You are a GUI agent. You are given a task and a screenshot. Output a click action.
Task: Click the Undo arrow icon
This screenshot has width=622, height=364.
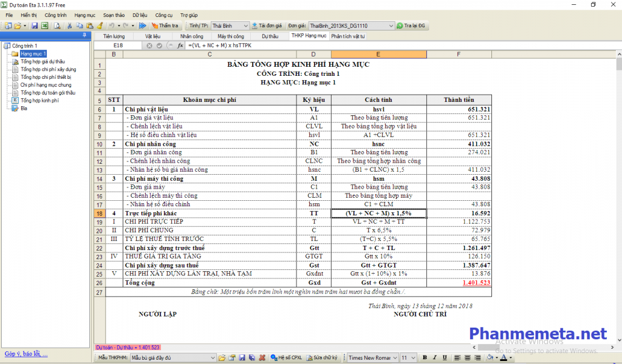(111, 26)
